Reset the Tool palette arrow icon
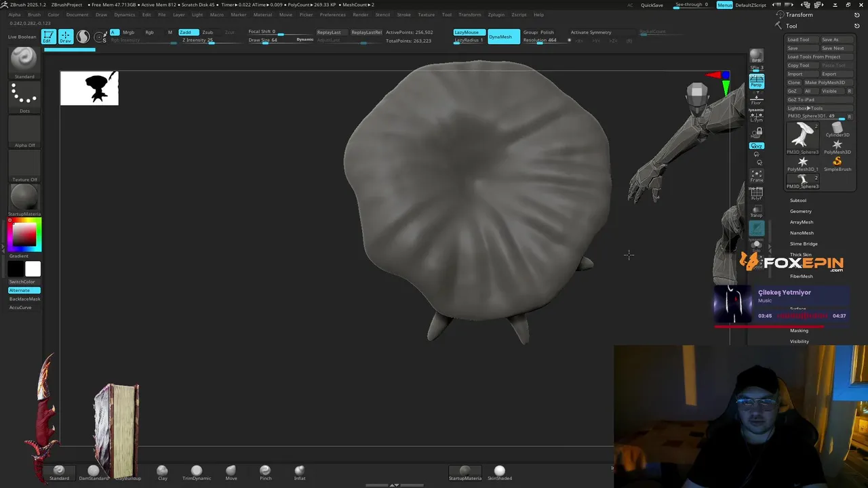Viewport: 868px width, 488px height. point(857,26)
